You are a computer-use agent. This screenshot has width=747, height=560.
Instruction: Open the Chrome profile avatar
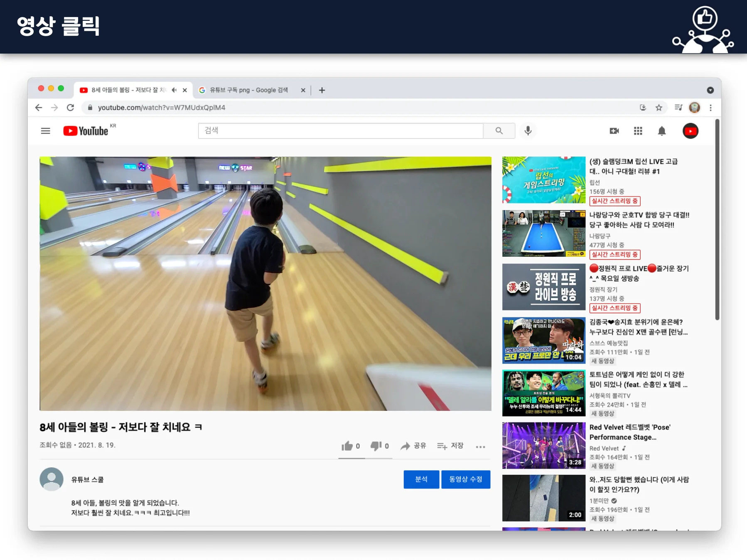point(695,108)
